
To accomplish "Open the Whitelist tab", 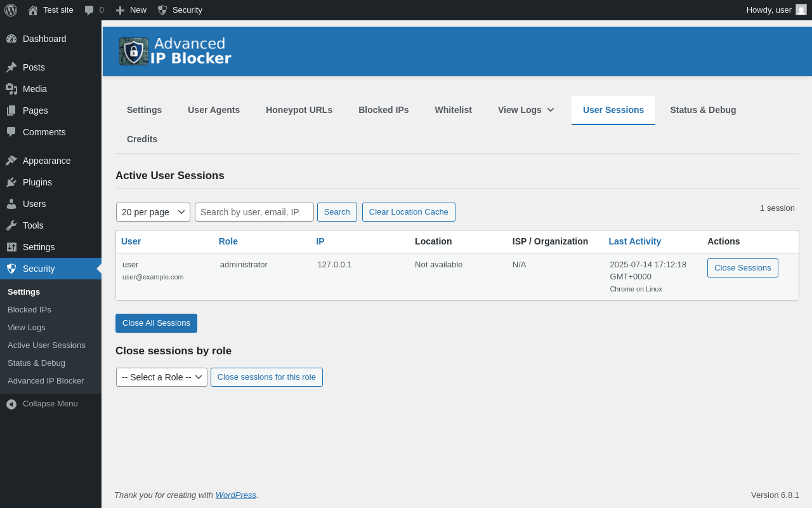I will coord(453,110).
